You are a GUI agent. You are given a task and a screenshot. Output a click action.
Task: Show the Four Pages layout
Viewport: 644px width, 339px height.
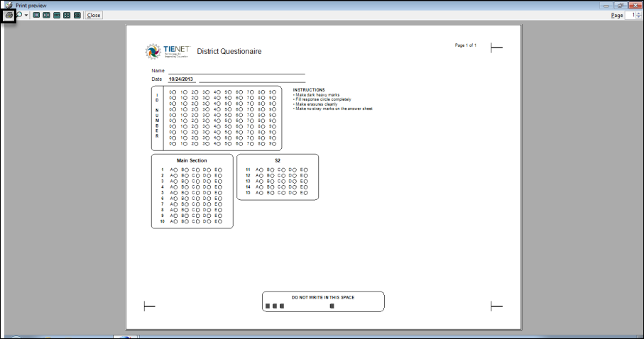[67, 15]
